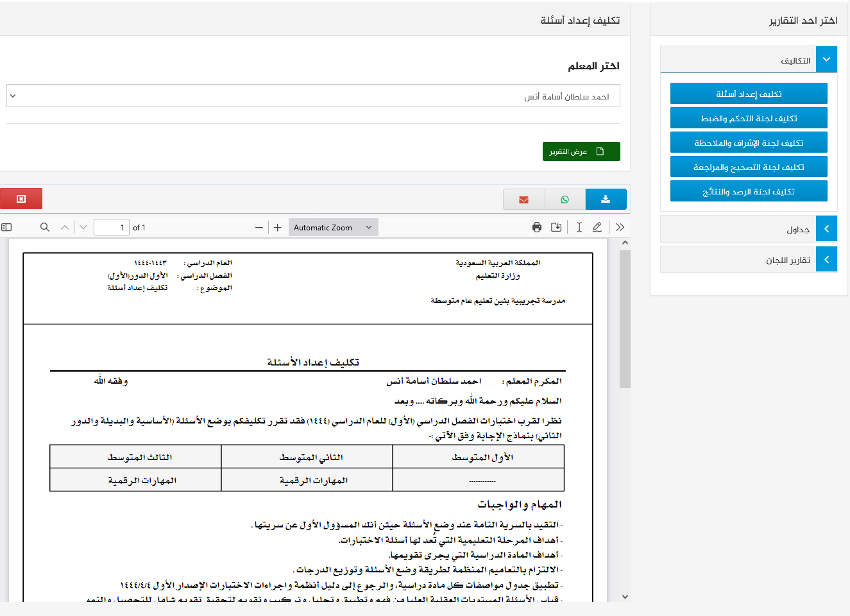Image resolution: width=850 pixels, height=616 pixels.
Task: Click the page number input field
Action: [x=112, y=227]
